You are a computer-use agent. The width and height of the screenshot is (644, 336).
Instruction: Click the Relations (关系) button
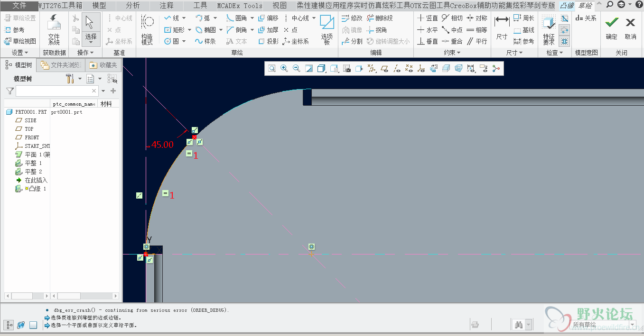tap(586, 18)
